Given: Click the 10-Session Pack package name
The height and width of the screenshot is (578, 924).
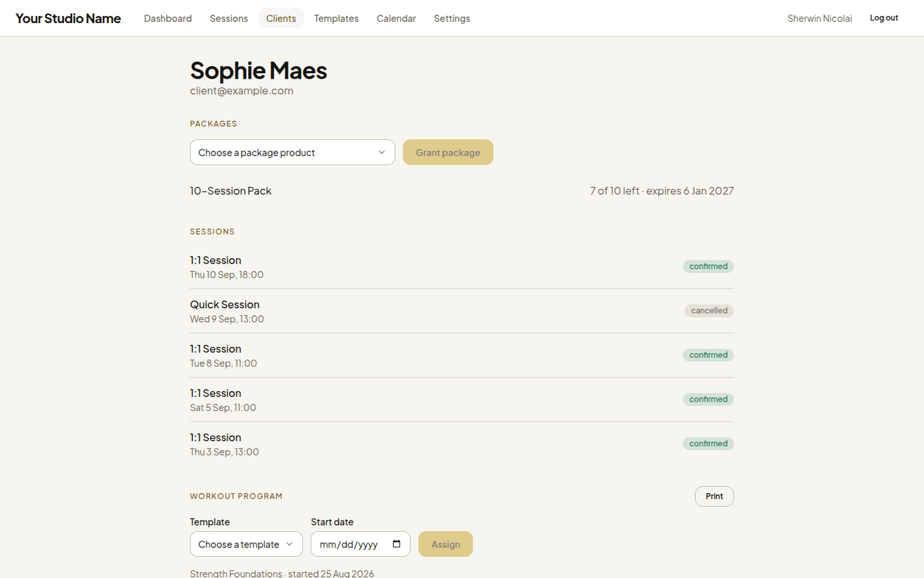Looking at the screenshot, I should [x=231, y=191].
